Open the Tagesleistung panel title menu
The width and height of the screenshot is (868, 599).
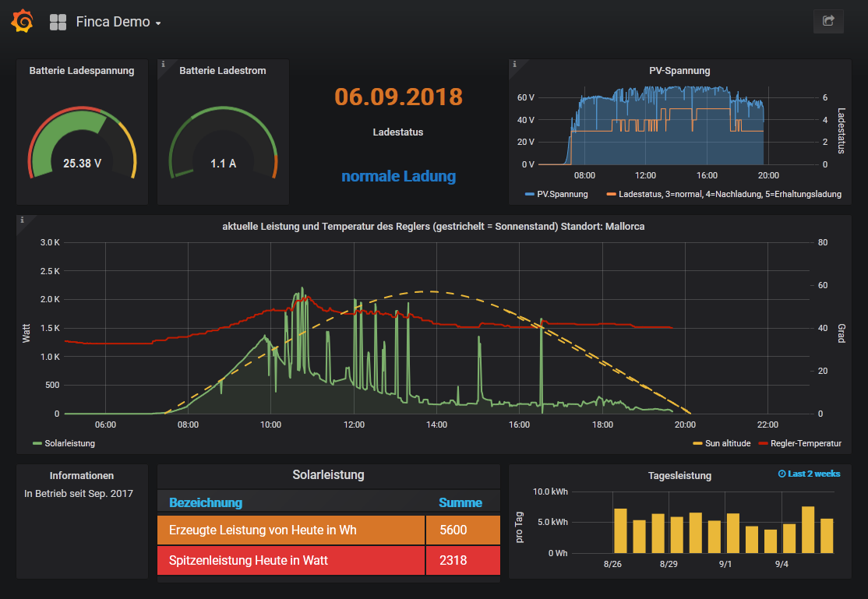[x=679, y=475]
